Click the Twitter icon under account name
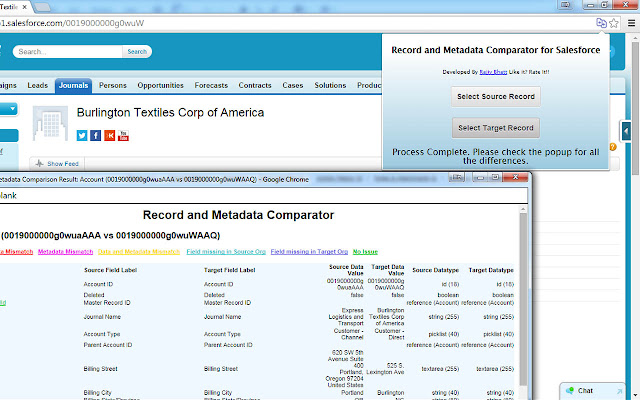The image size is (640, 400). 82,135
